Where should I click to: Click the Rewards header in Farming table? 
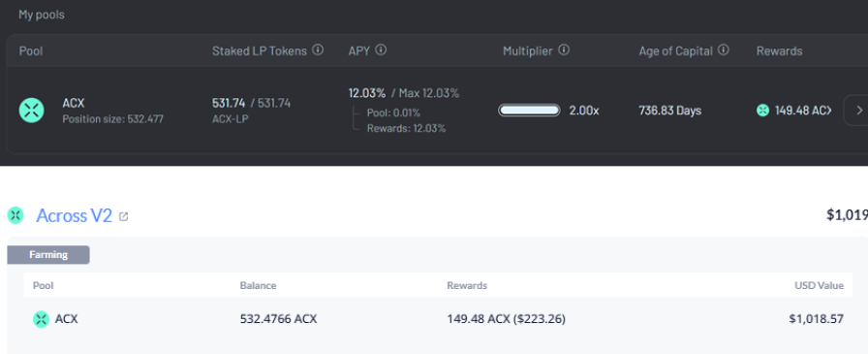(x=467, y=286)
